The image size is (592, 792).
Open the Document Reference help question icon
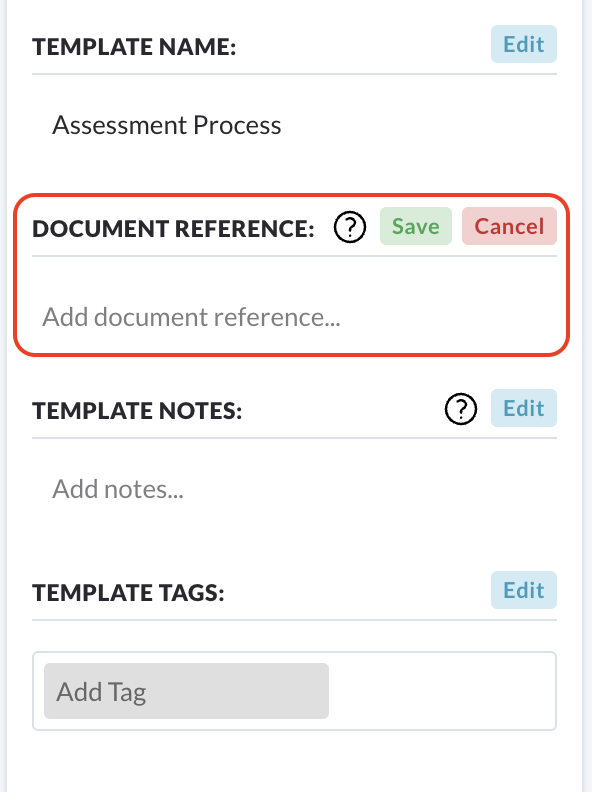(x=350, y=227)
